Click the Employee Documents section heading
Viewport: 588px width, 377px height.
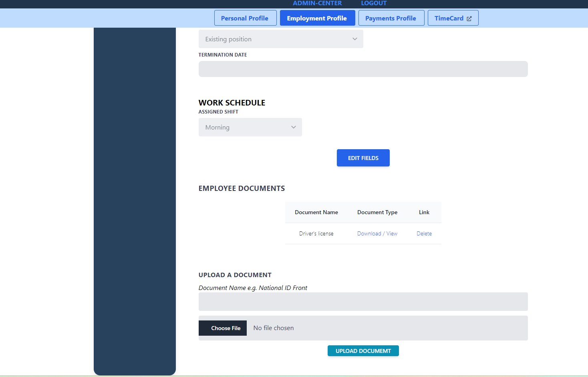pyautogui.click(x=242, y=188)
